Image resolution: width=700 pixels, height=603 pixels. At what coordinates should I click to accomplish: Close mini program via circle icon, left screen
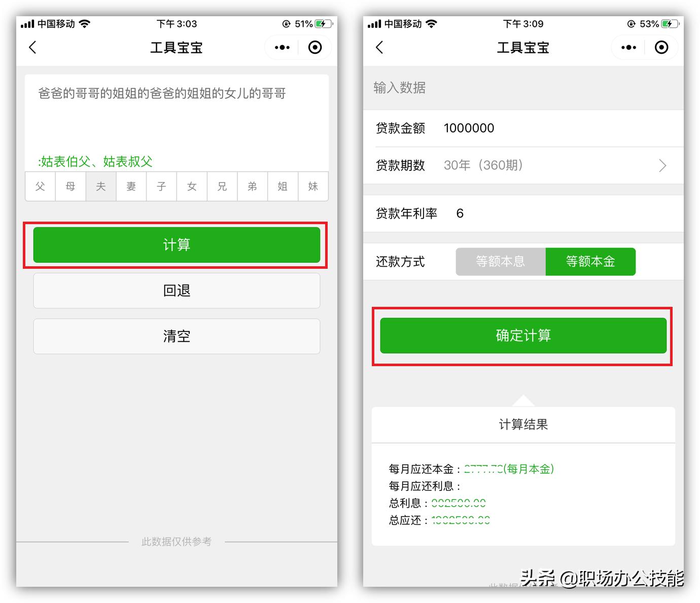tap(315, 48)
